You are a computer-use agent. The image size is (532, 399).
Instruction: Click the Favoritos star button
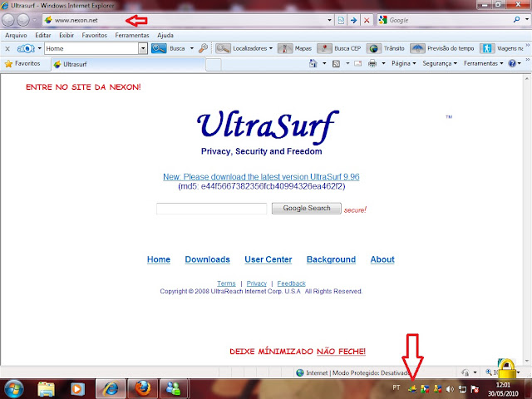click(x=22, y=63)
